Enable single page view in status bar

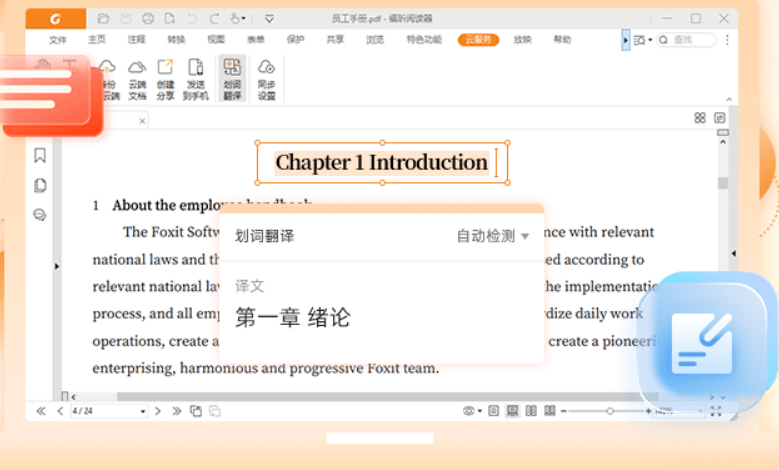(x=493, y=411)
